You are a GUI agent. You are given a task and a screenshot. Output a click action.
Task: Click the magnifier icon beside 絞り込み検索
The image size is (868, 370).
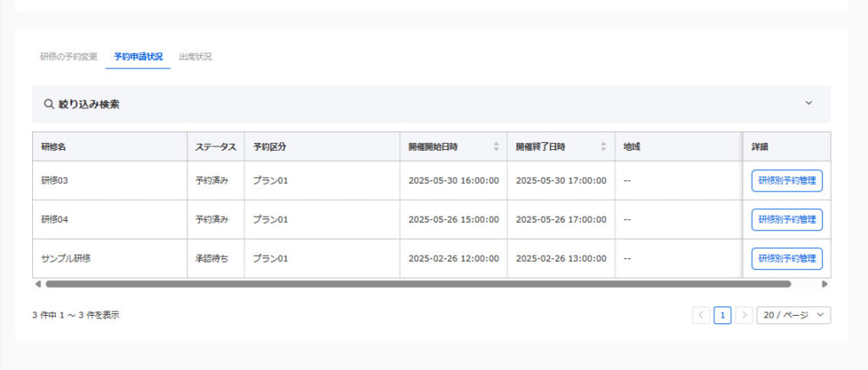(48, 104)
